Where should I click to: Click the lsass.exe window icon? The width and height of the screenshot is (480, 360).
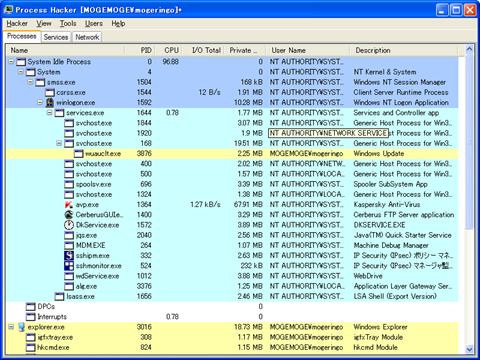(x=59, y=296)
